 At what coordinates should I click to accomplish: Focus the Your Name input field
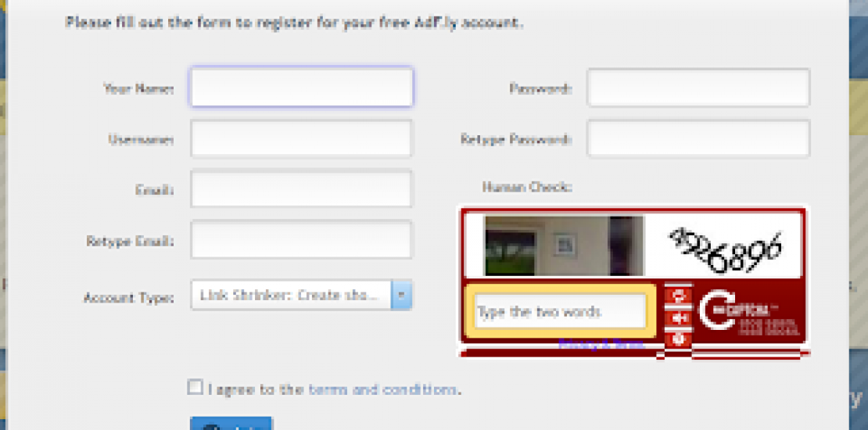(302, 87)
